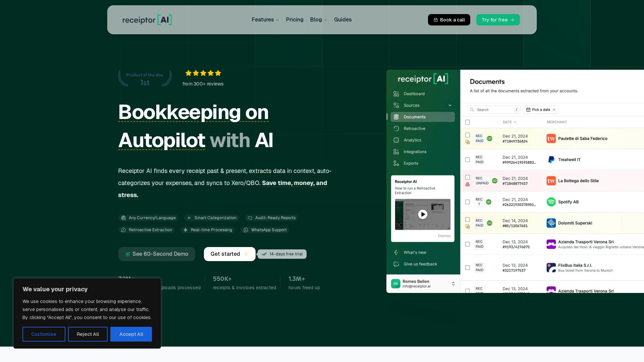Expand the Romeo Bellon account menu
Image resolution: width=644 pixels, height=362 pixels.
coord(453,284)
